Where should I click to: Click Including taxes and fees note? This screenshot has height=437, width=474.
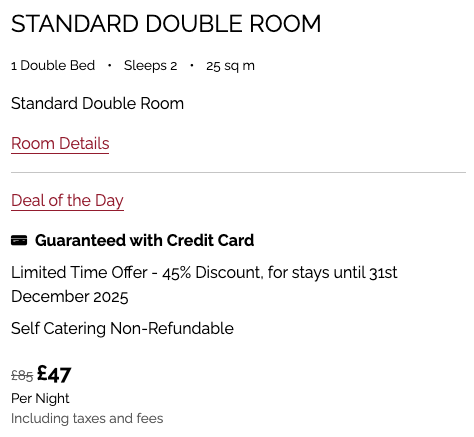pos(87,419)
